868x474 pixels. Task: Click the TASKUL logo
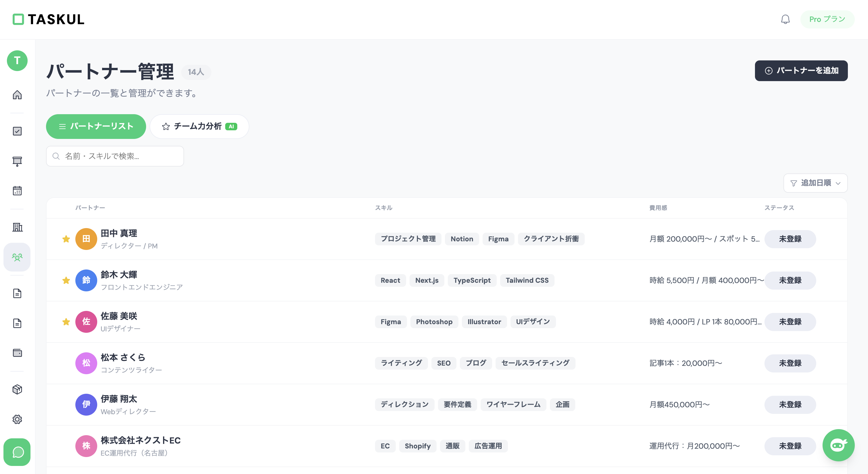[49, 19]
